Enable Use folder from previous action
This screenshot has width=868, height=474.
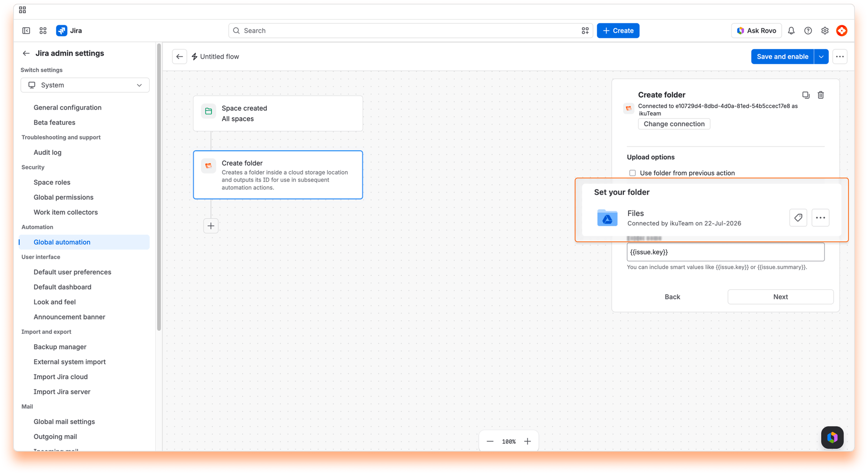632,173
